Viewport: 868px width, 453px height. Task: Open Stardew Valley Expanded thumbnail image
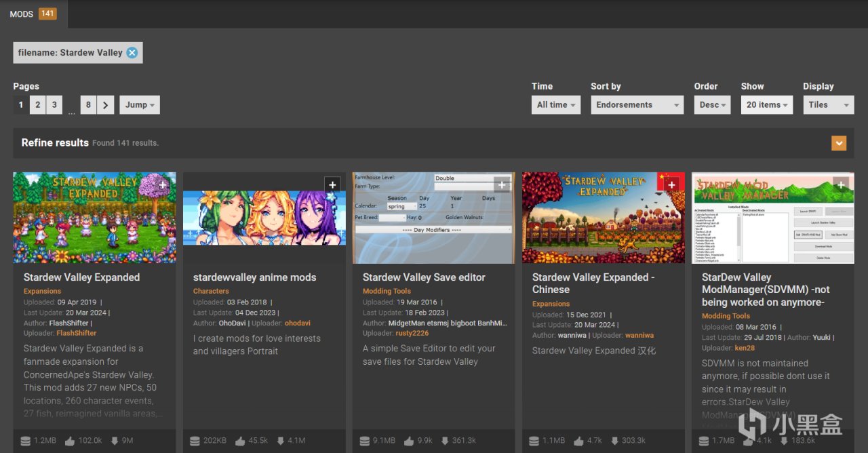pyautogui.click(x=94, y=217)
